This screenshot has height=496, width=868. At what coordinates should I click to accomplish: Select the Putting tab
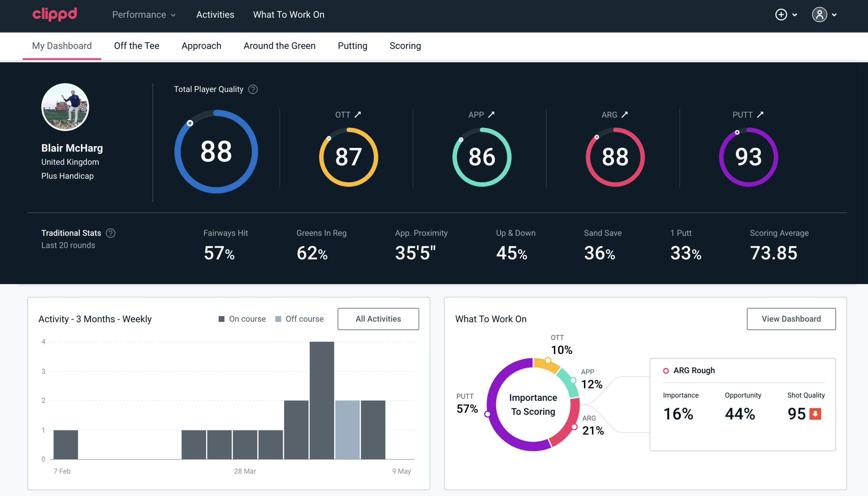tap(352, 45)
